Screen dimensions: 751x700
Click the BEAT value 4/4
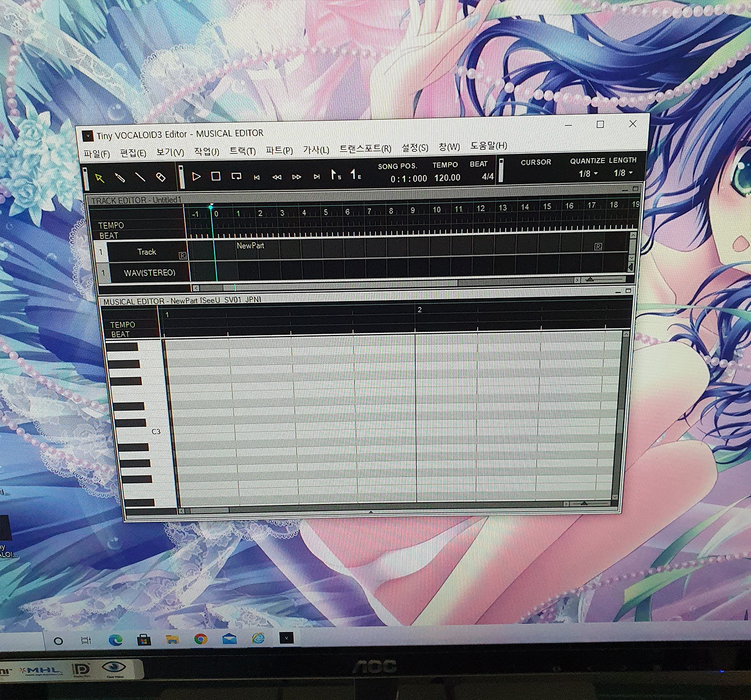(x=487, y=177)
